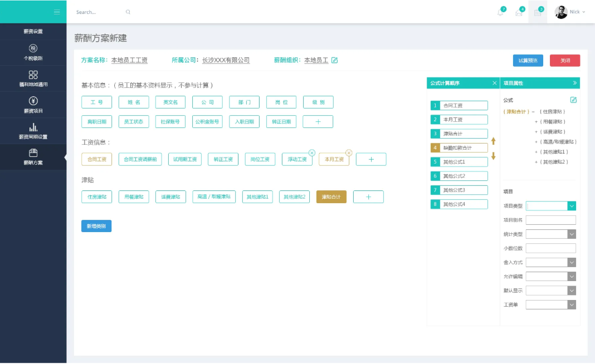The image size is (595, 364).
Task: Toggle the hamburger menu in sidebar header
Action: tap(57, 12)
